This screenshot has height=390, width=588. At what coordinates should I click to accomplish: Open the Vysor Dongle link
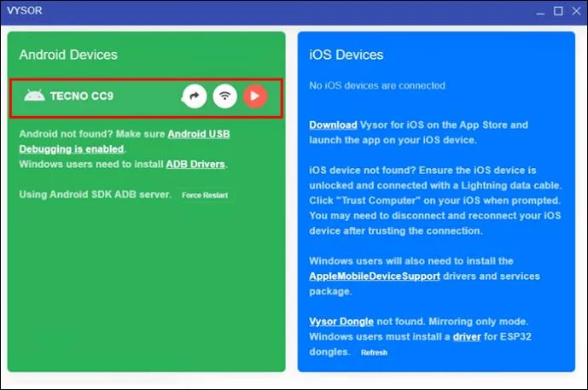341,322
